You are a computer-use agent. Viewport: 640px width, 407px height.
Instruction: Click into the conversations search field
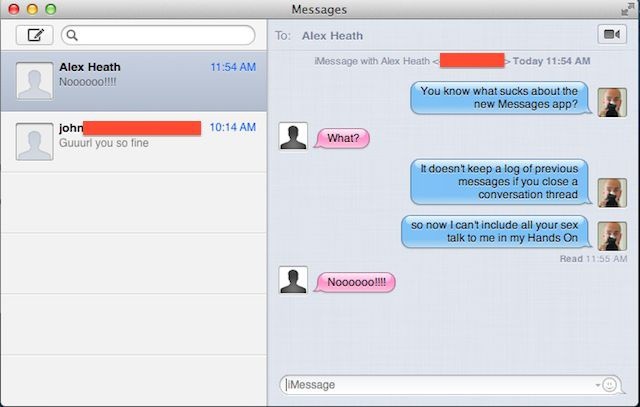click(x=158, y=36)
